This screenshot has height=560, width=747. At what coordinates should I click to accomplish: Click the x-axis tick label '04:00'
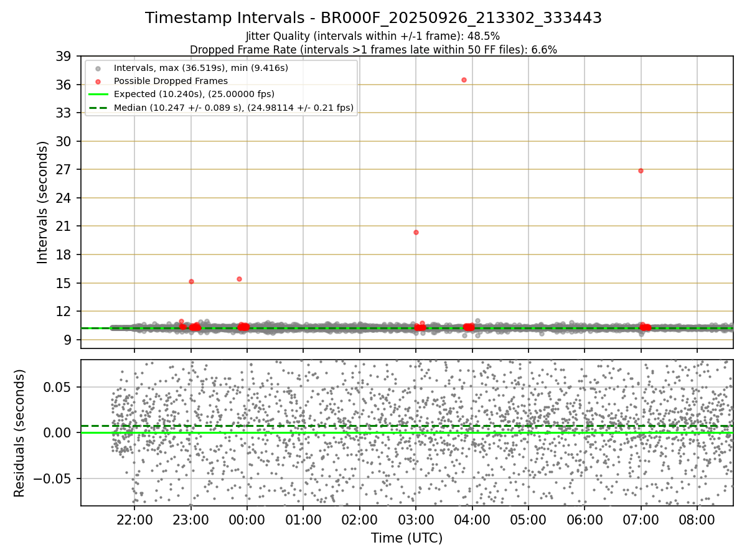click(472, 520)
